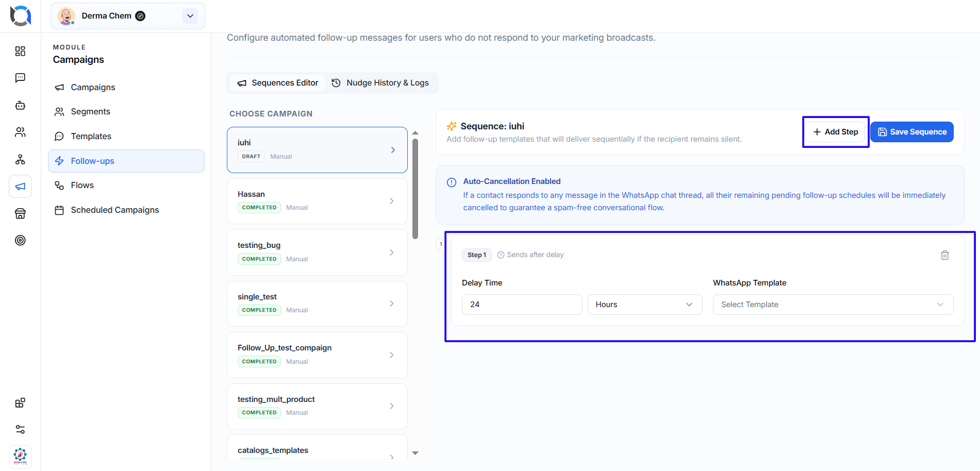
Task: Click the app logo in the top-left corner
Action: coord(21,16)
